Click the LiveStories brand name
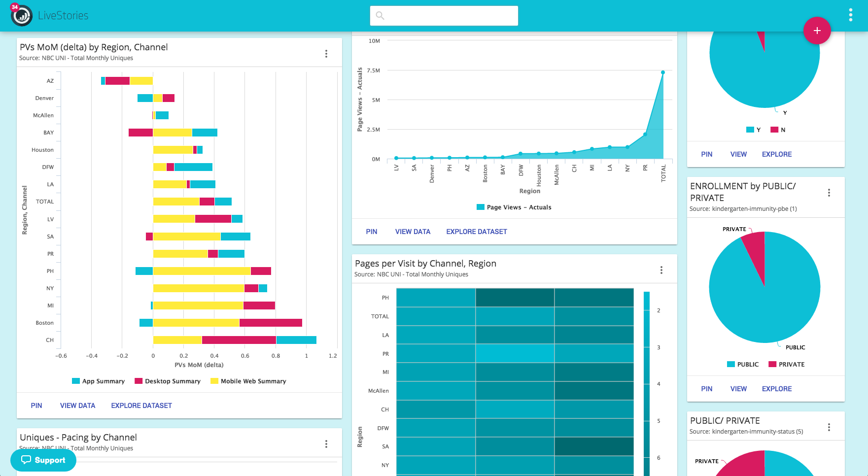The image size is (868, 476). click(x=63, y=16)
